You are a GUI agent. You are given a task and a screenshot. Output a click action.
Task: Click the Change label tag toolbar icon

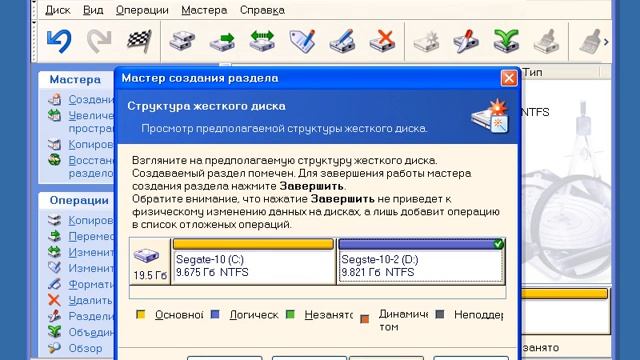302,41
